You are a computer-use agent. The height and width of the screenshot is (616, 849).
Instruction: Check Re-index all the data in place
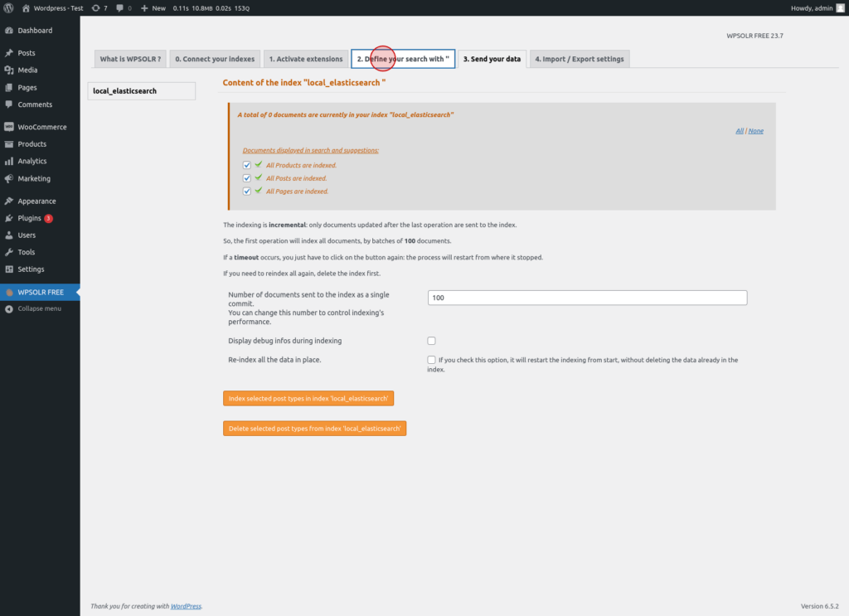pos(431,360)
